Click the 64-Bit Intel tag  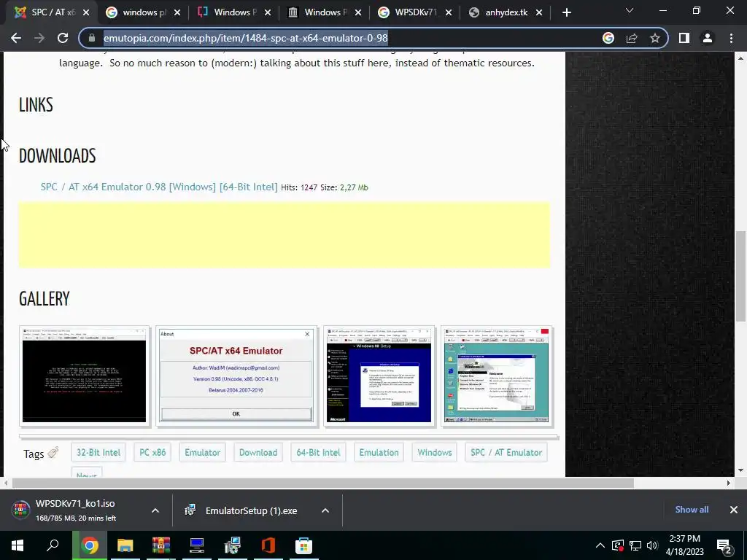click(318, 452)
